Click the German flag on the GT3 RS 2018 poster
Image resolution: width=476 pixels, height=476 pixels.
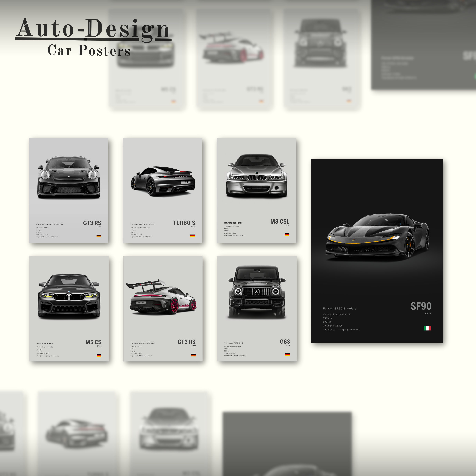(x=99, y=236)
